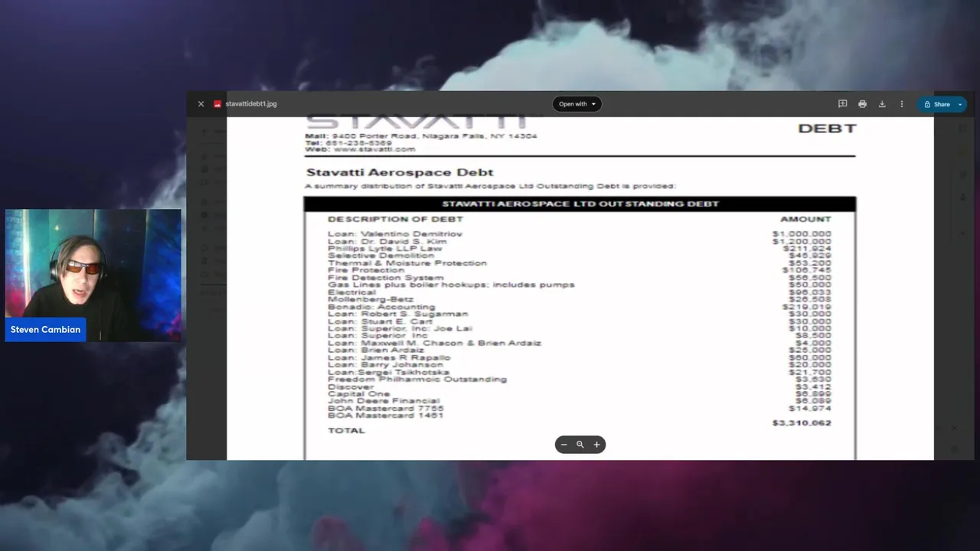Close the image preview with X
980x551 pixels.
point(201,104)
